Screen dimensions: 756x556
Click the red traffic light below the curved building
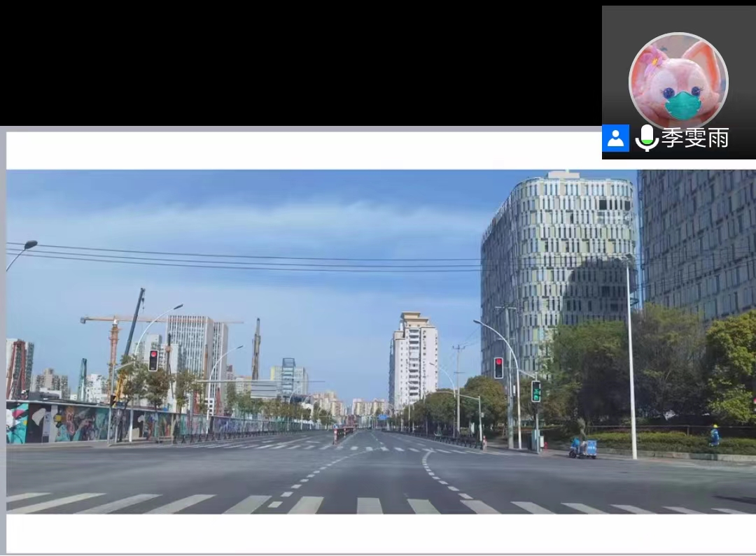498,368
